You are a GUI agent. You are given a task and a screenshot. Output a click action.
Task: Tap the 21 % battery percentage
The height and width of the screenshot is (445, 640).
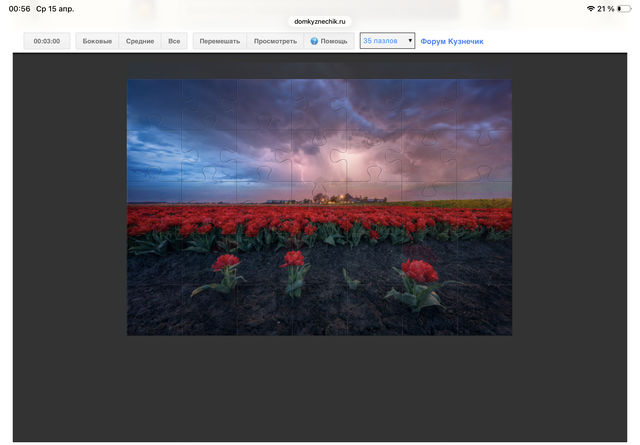coord(605,8)
